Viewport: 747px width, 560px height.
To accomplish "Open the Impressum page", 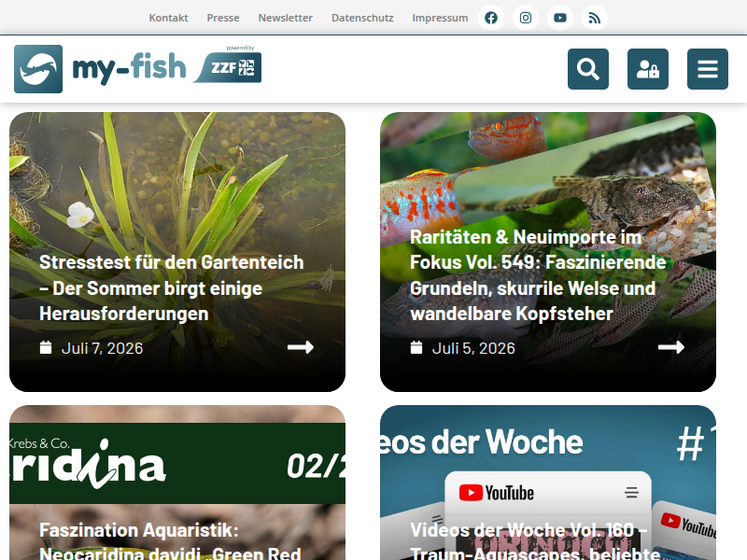I will coord(440,18).
